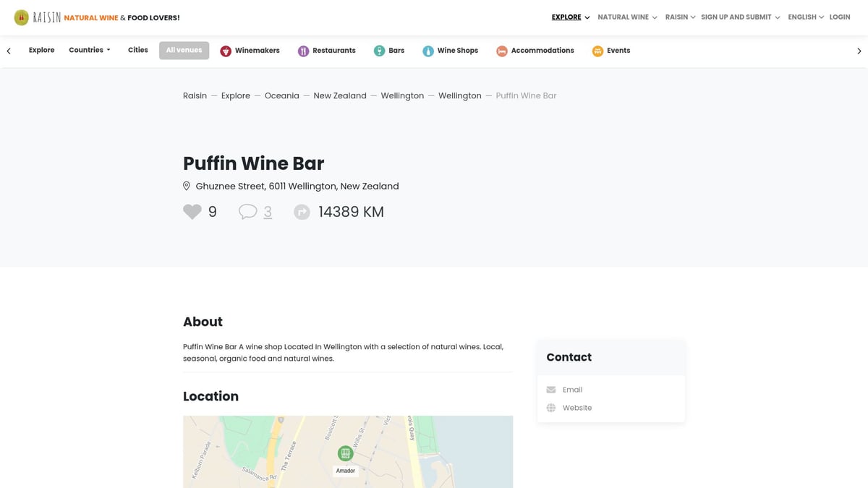868x488 pixels.
Task: Click the Website globe icon in Contact panel
Action: click(551, 407)
